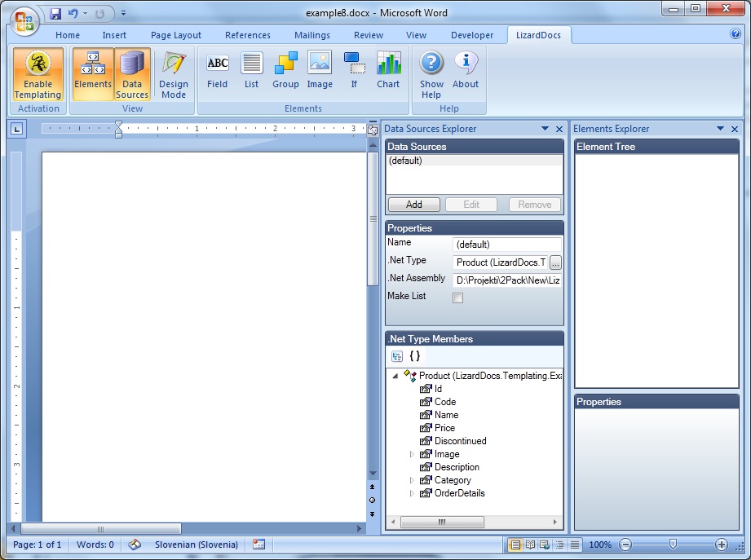Select the Description member
The width and height of the screenshot is (751, 560).
point(457,467)
